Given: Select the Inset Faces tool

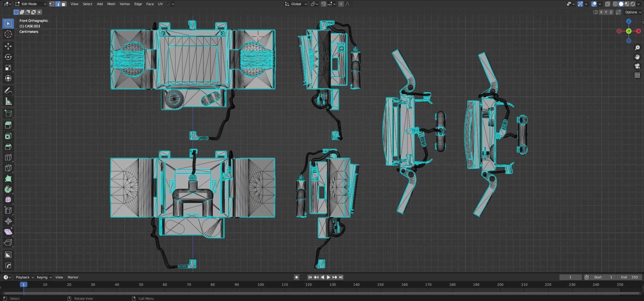Looking at the screenshot, I should [x=8, y=136].
